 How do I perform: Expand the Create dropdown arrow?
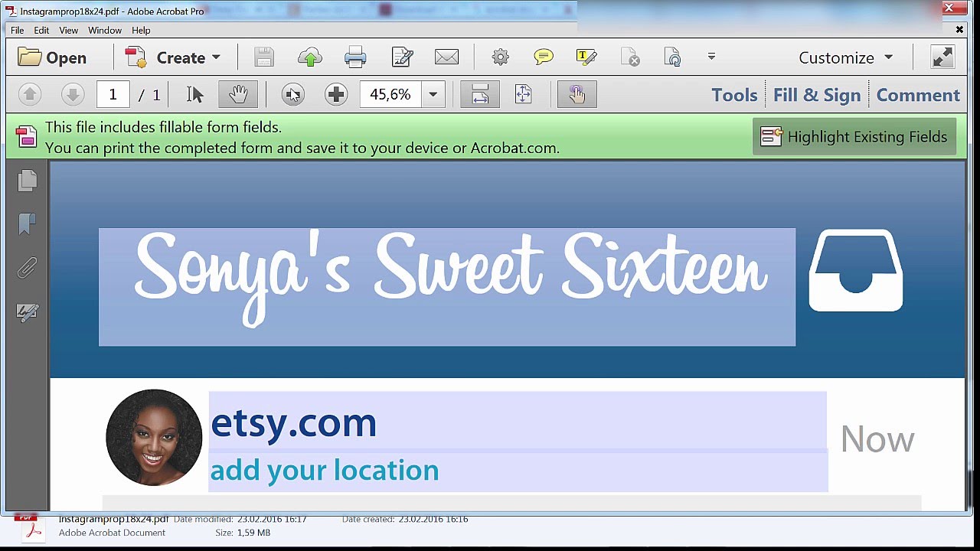216,57
